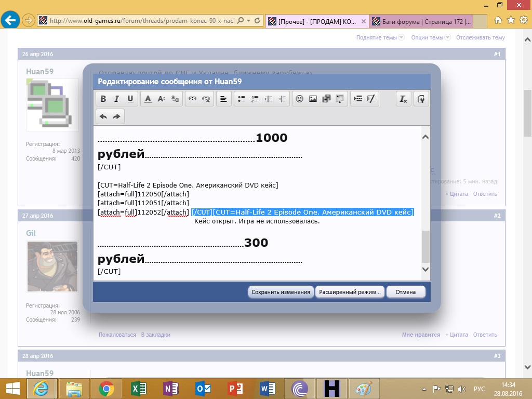Switch to Баги форума browser tab

421,21
